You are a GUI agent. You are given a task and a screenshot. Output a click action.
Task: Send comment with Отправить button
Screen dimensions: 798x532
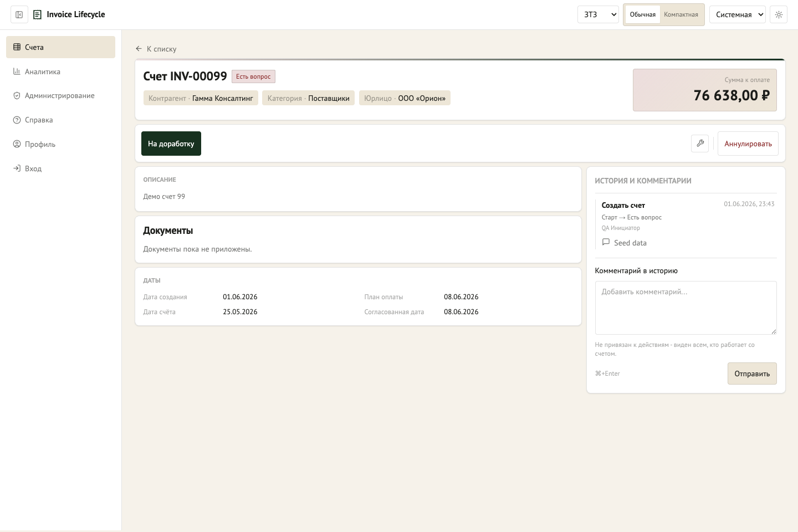coord(752,374)
